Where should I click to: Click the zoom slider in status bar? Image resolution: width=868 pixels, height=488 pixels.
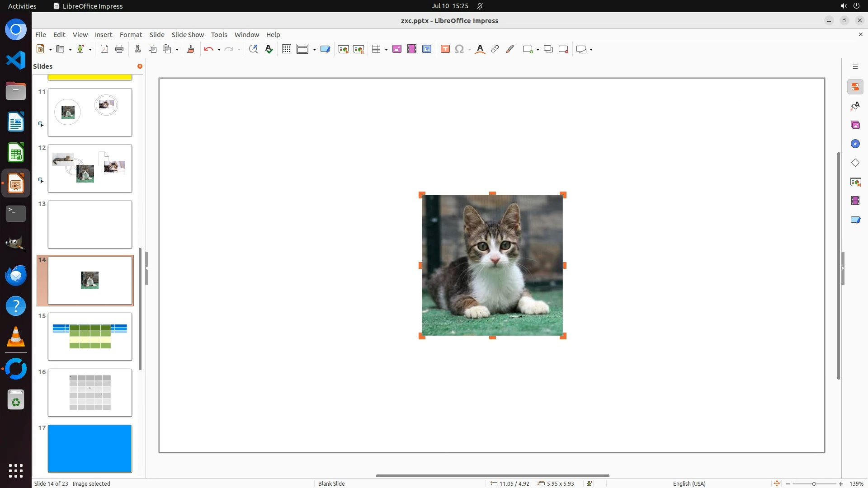pyautogui.click(x=814, y=484)
